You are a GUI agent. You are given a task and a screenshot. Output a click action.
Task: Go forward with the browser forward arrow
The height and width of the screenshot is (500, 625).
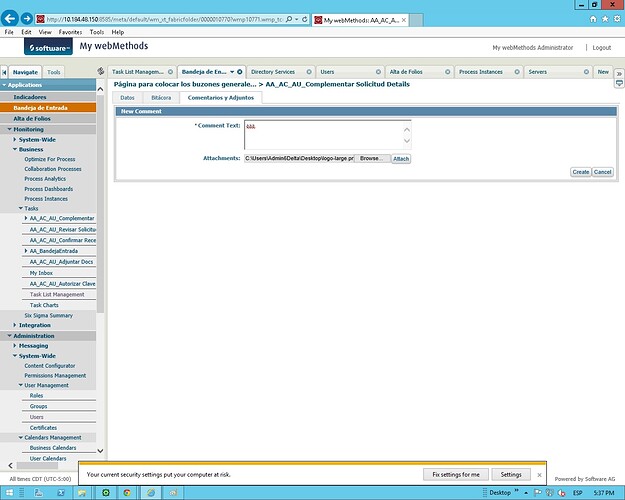(x=27, y=18)
